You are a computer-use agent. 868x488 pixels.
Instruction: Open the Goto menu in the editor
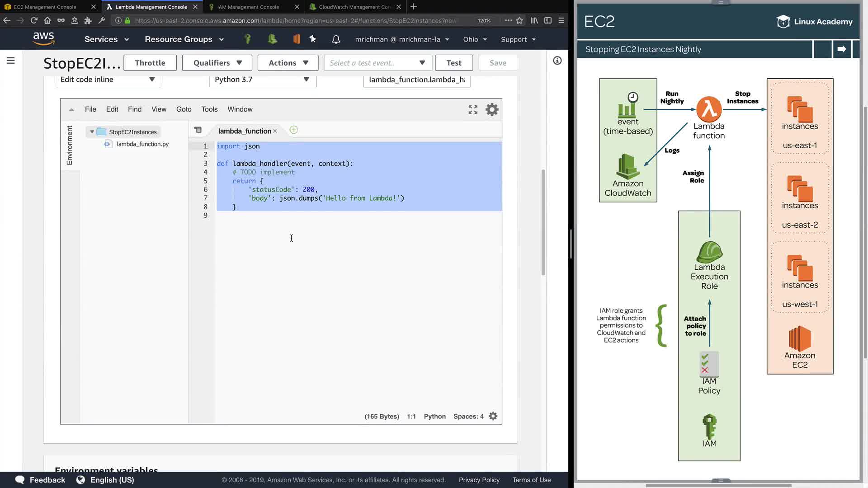pyautogui.click(x=184, y=109)
